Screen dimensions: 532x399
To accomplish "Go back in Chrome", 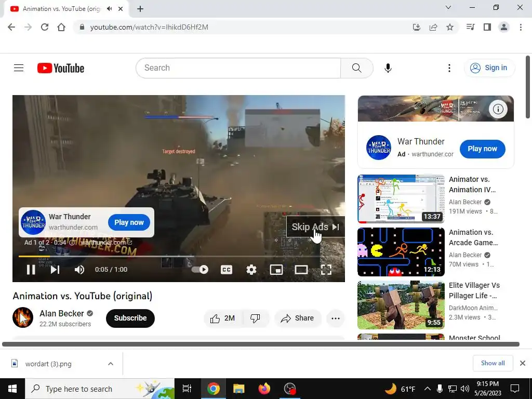I will point(11,27).
